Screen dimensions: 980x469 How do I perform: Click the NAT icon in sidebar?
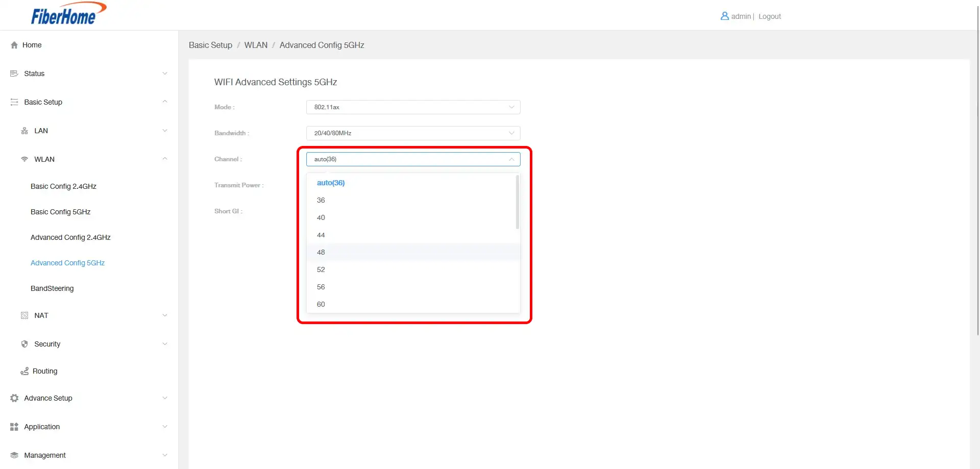[x=24, y=315]
